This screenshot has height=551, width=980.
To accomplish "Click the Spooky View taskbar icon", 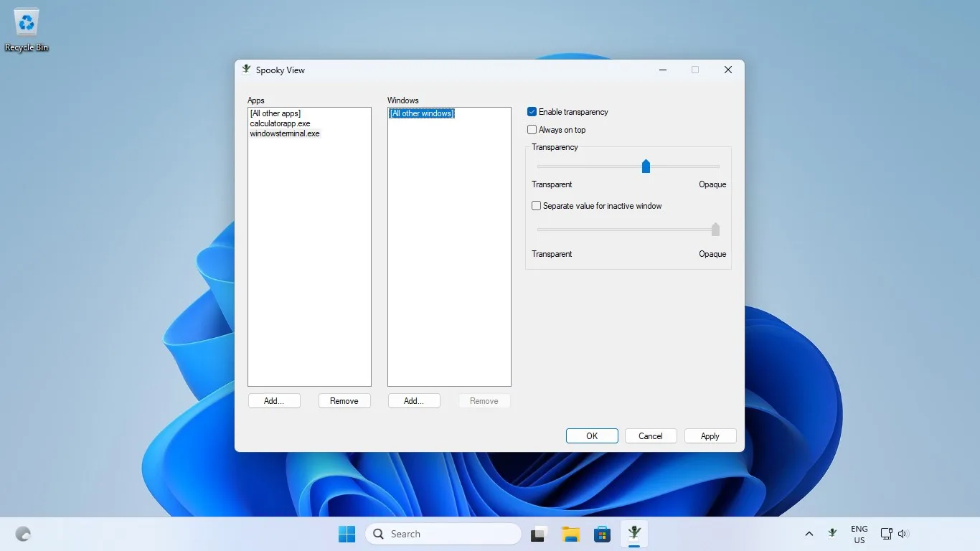I will coord(634,534).
